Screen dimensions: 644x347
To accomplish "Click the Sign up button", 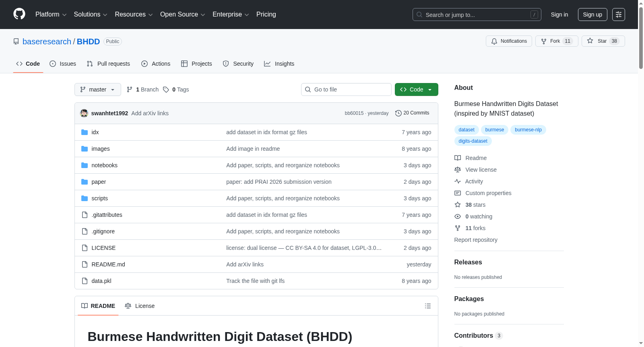I will tap(592, 15).
